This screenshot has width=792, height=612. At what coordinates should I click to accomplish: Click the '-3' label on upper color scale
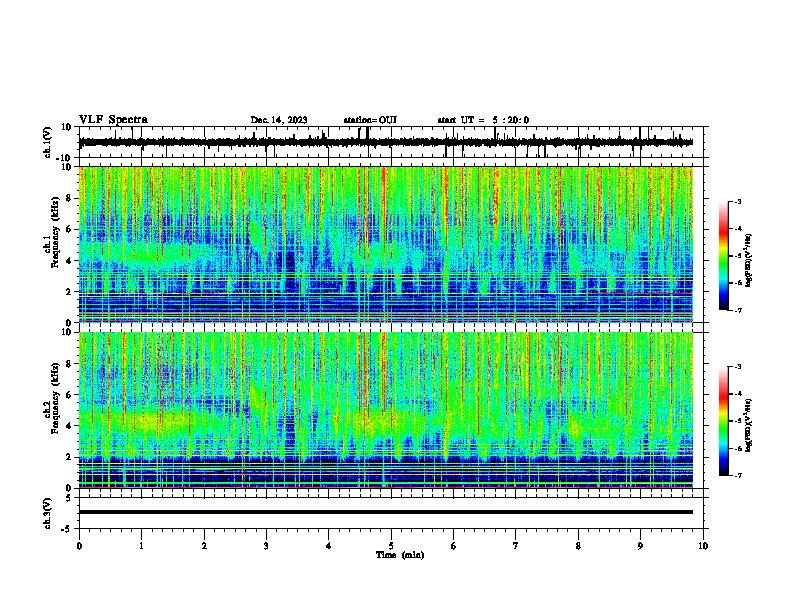[737, 202]
